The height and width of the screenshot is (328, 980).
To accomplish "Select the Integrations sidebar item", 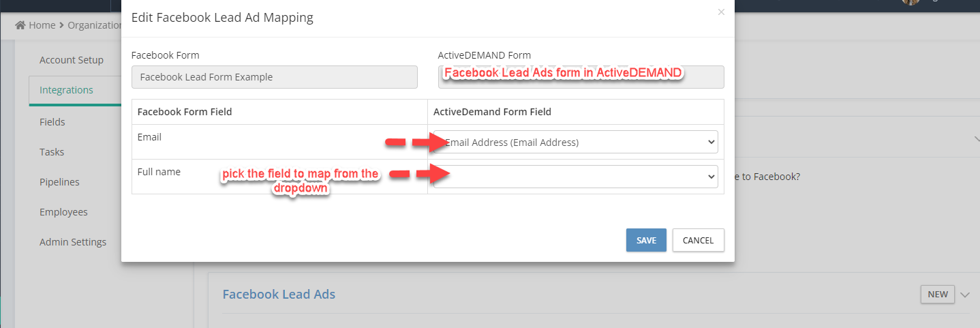I will (66, 90).
